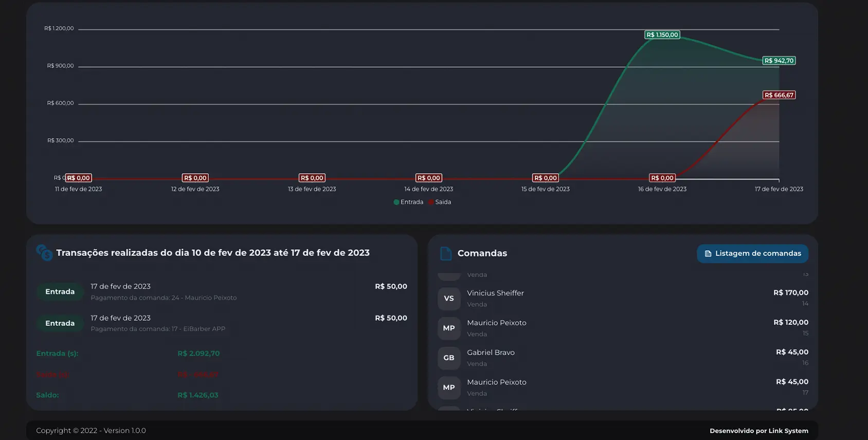Click the document icon beside Comandas
Screen dimensions: 868x440
coord(446,253)
